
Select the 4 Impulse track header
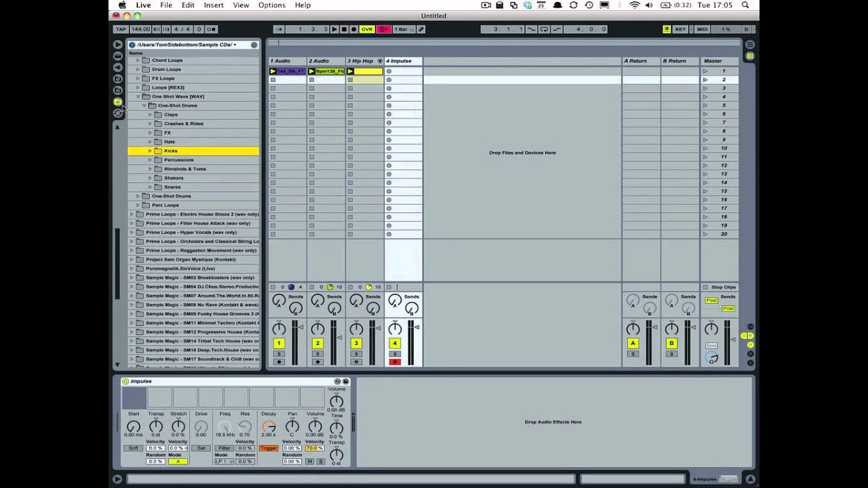pos(403,61)
